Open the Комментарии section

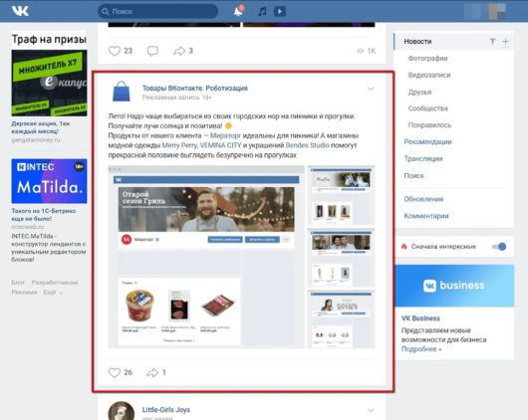(x=426, y=216)
